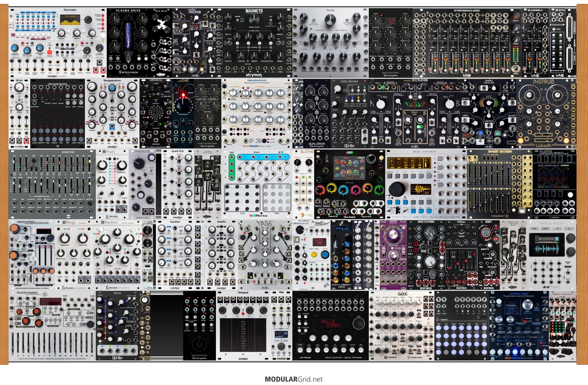
Task: Toggle the maestro mute pad
Action: pos(439,352)
